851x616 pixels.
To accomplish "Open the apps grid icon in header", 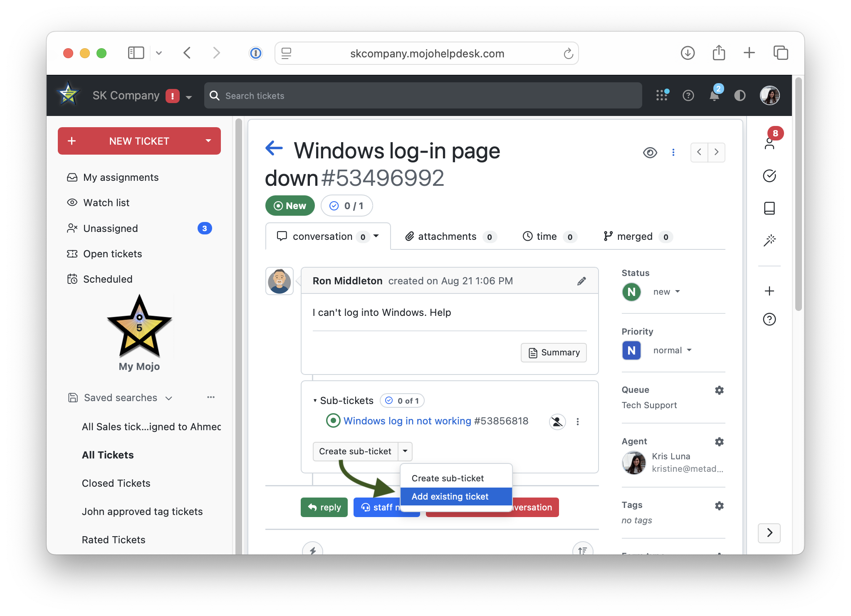I will [662, 95].
